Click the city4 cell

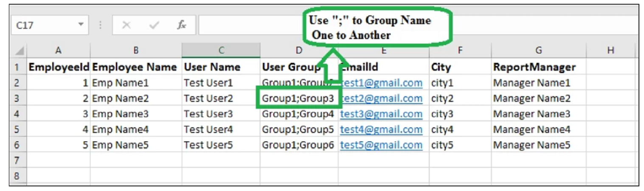pyautogui.click(x=460, y=129)
